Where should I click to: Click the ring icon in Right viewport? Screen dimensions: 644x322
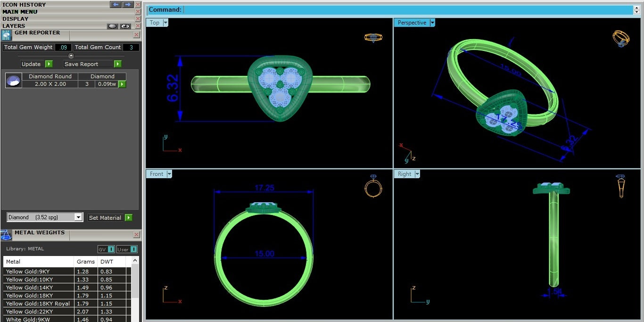[620, 186]
